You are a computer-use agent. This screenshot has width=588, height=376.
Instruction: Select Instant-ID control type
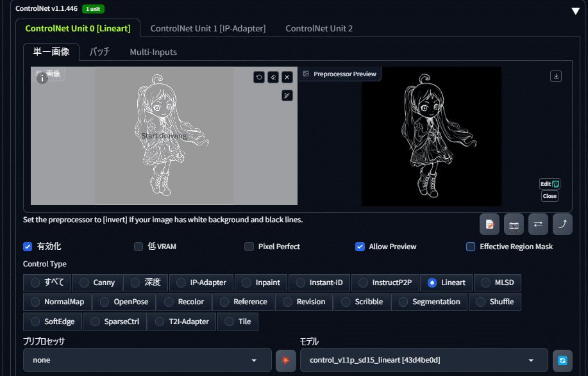pyautogui.click(x=319, y=282)
